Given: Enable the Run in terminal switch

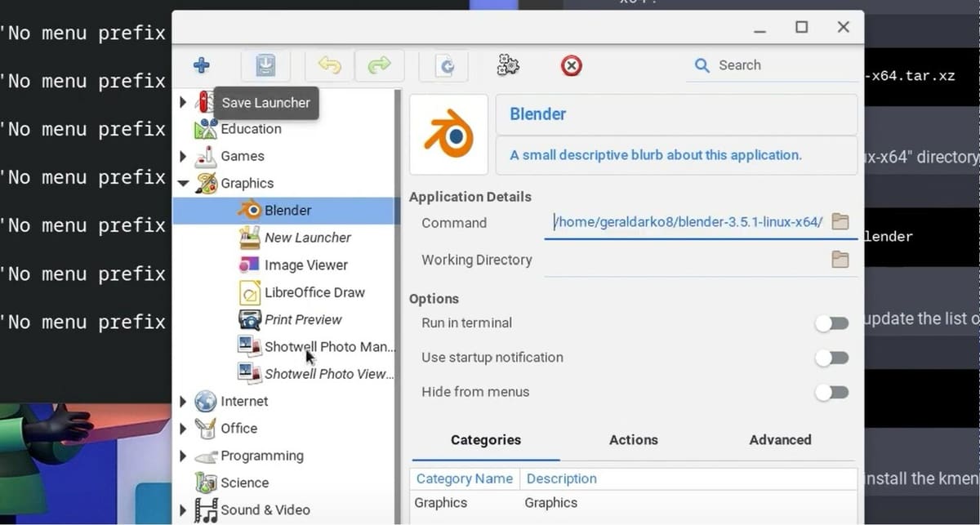Looking at the screenshot, I should [832, 323].
